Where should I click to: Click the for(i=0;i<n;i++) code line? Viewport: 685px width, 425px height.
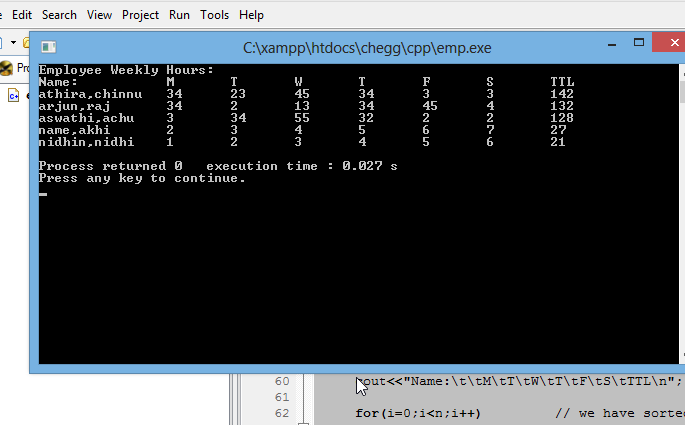click(418, 413)
